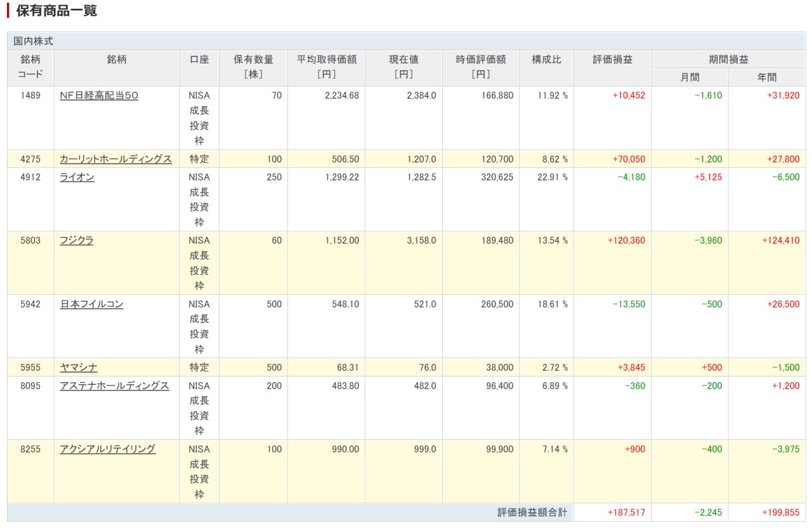This screenshot has height=528, width=812.
Task: Click the 月間 sub-column header
Action: click(690, 77)
